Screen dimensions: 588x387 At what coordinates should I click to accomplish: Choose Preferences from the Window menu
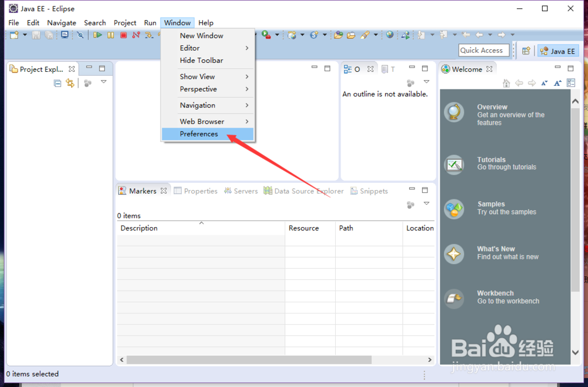[x=208, y=134]
